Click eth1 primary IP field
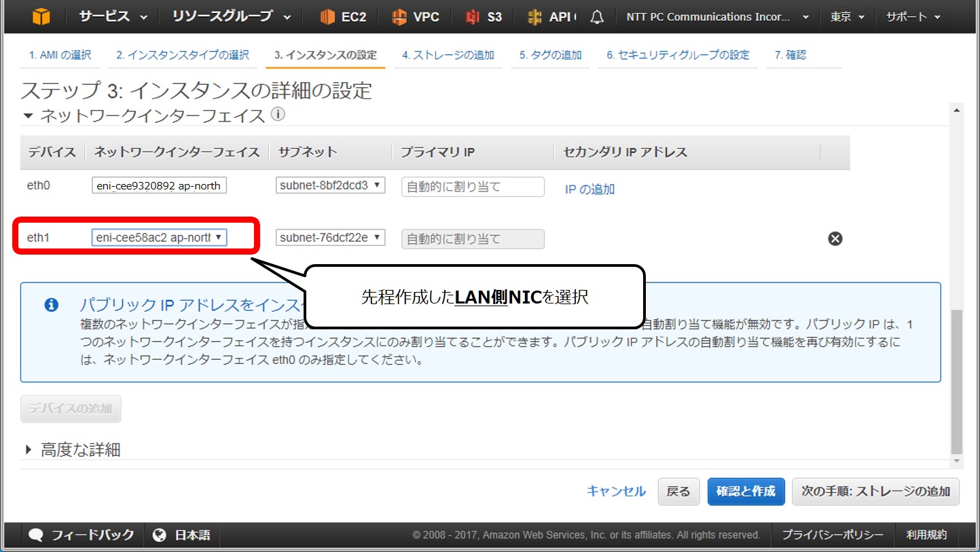 pyautogui.click(x=473, y=239)
